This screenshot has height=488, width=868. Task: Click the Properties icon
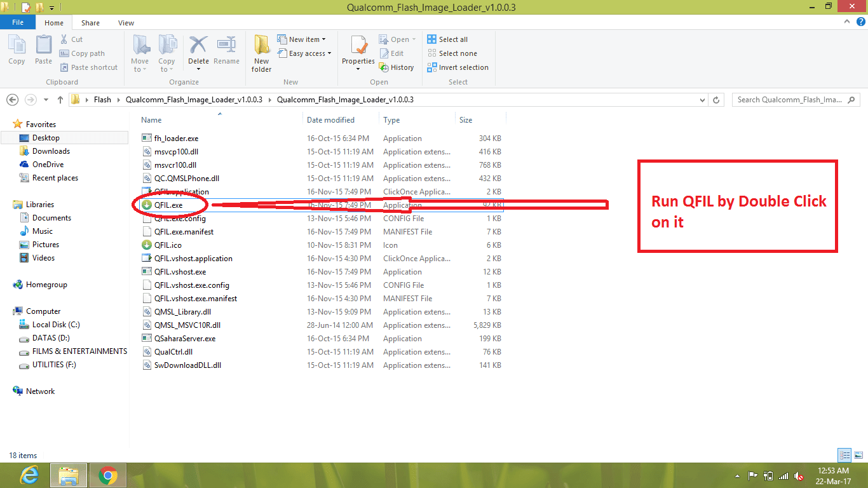click(x=358, y=46)
